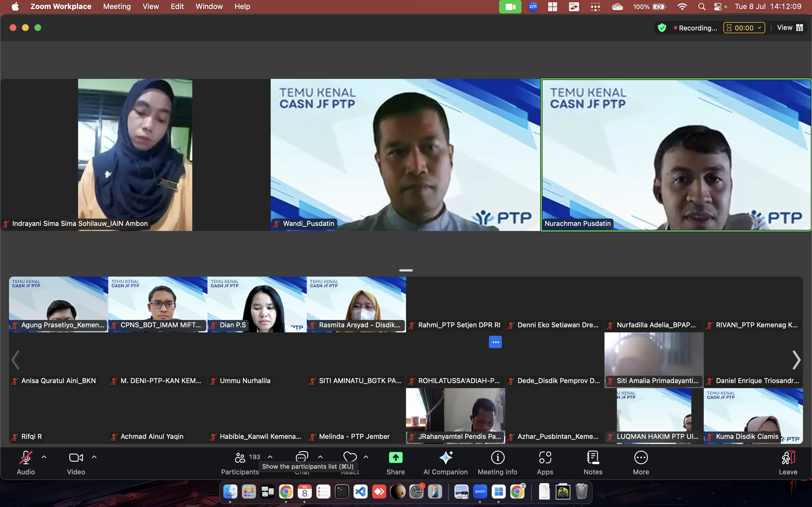Viewport: 812px width, 507px height.
Task: Expand video options arrow next to Video
Action: [94, 457]
